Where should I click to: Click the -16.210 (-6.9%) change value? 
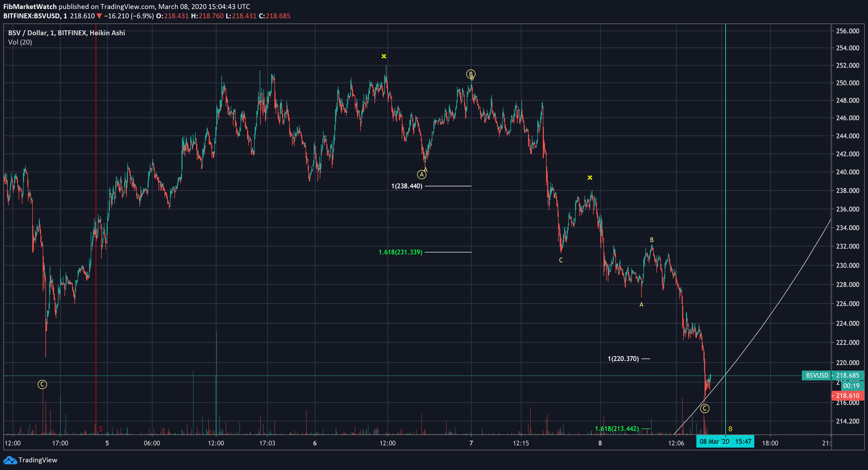click(x=128, y=16)
